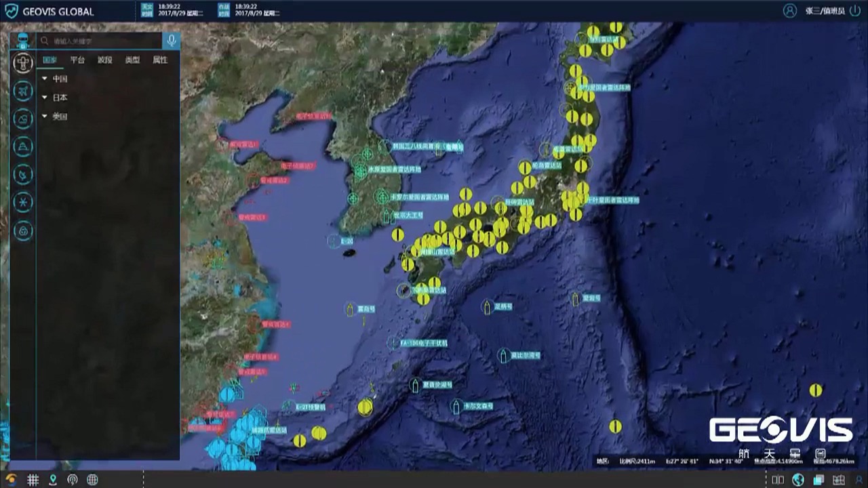
Task: Switch to the 平台 tab
Action: pos(78,60)
